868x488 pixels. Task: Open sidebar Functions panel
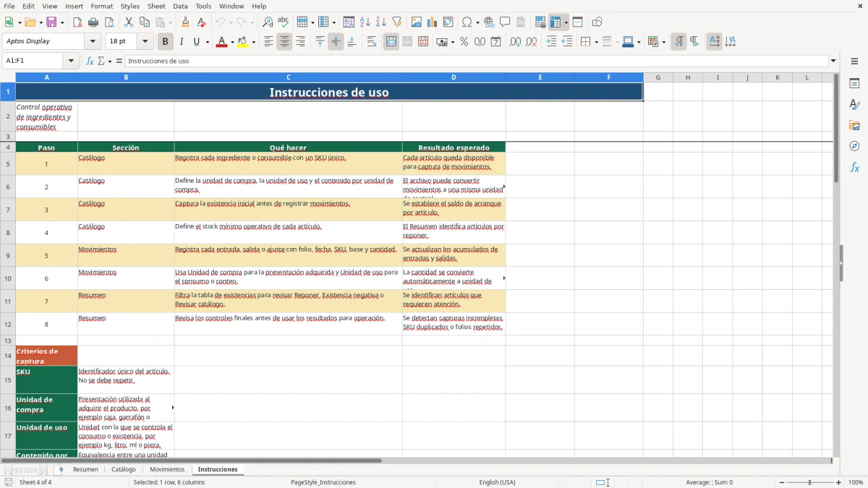854,168
